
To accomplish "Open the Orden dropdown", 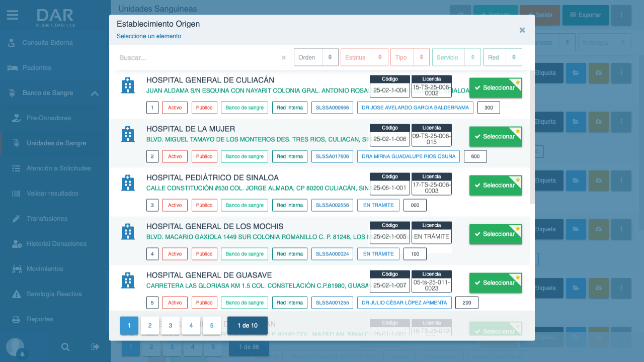I will [316, 57].
